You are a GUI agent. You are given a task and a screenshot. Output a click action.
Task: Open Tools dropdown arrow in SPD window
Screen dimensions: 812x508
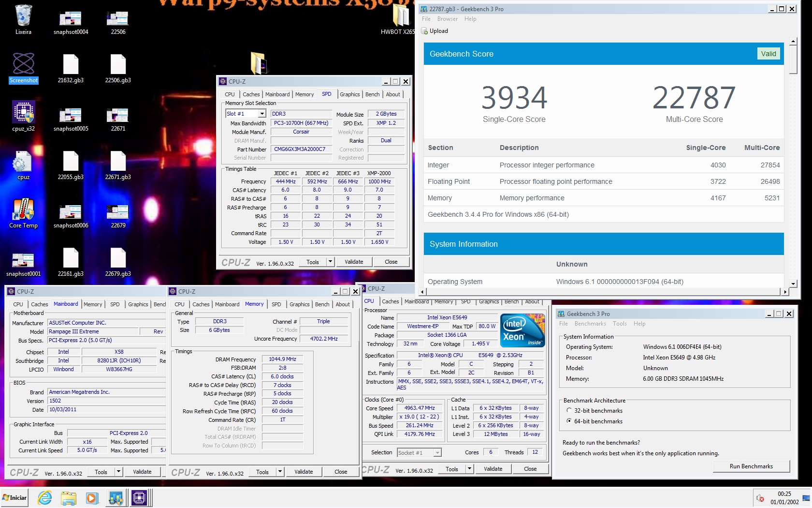click(330, 262)
